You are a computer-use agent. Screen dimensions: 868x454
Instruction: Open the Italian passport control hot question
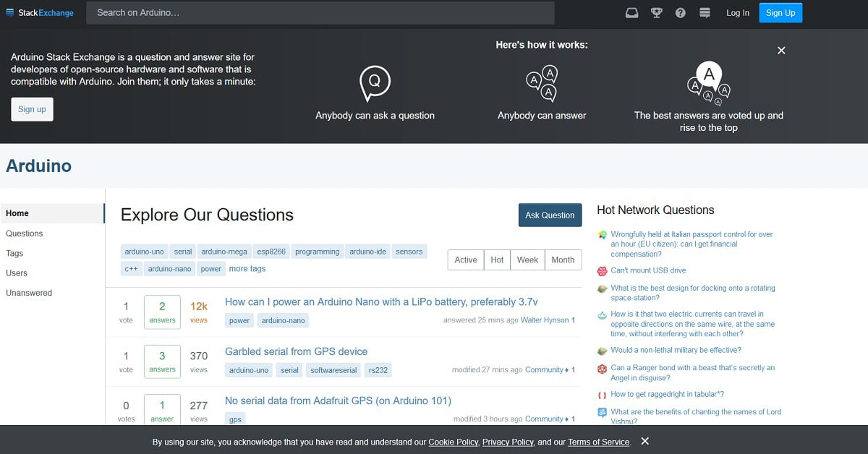tap(692, 244)
